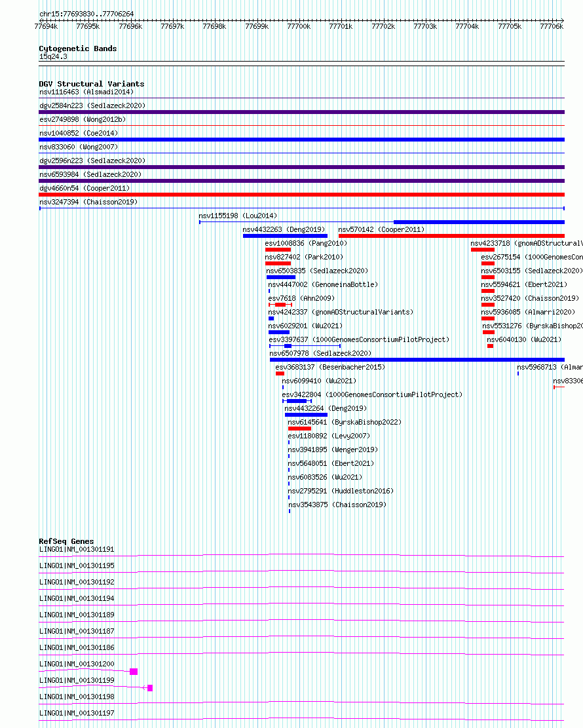The width and height of the screenshot is (583, 728).
Task: Click the 15q24.3 band label
Action: [x=53, y=56]
